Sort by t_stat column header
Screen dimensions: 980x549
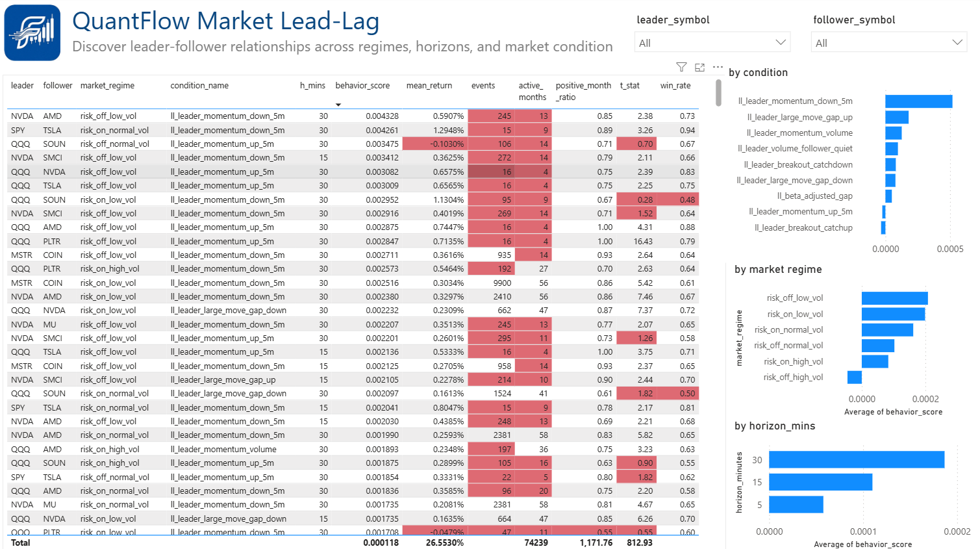coord(630,86)
